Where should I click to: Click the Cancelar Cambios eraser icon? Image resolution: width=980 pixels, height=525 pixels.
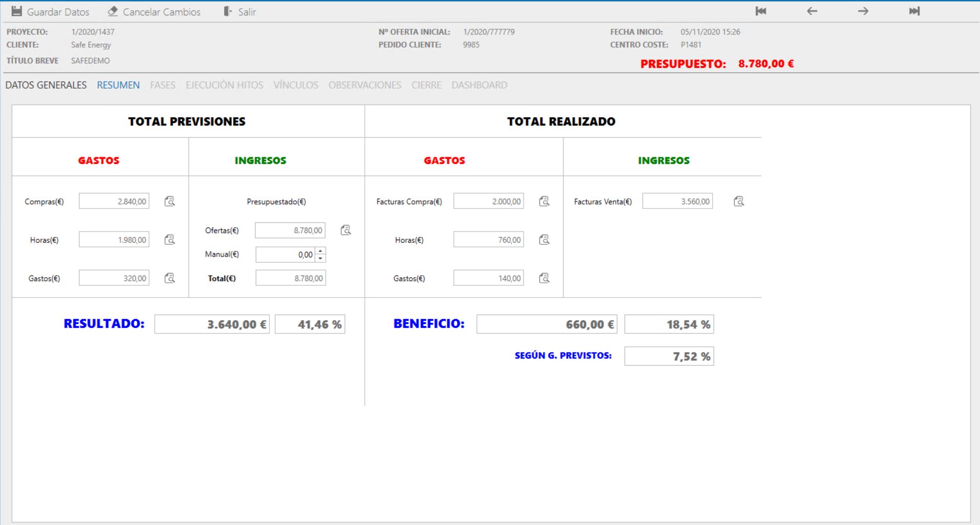point(113,11)
